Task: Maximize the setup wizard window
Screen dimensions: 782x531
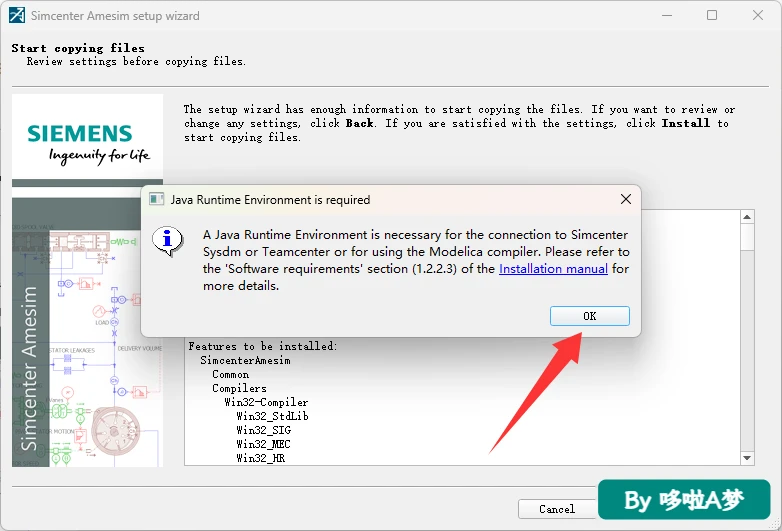Action: [712, 15]
